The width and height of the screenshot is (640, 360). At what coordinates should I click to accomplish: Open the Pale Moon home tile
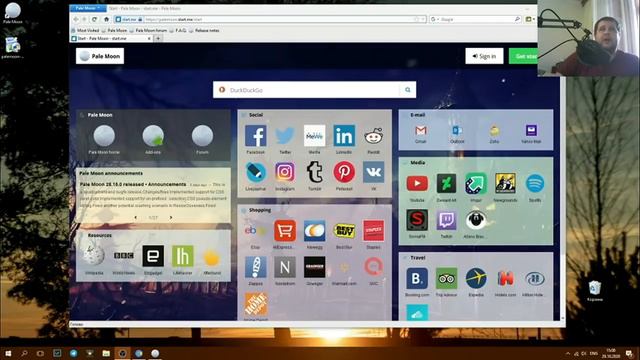[104, 136]
